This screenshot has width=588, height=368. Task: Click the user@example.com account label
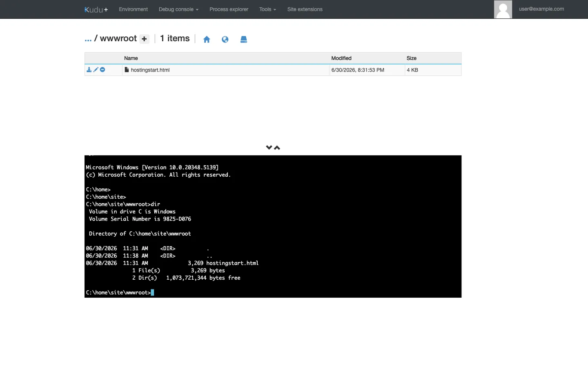[541, 9]
